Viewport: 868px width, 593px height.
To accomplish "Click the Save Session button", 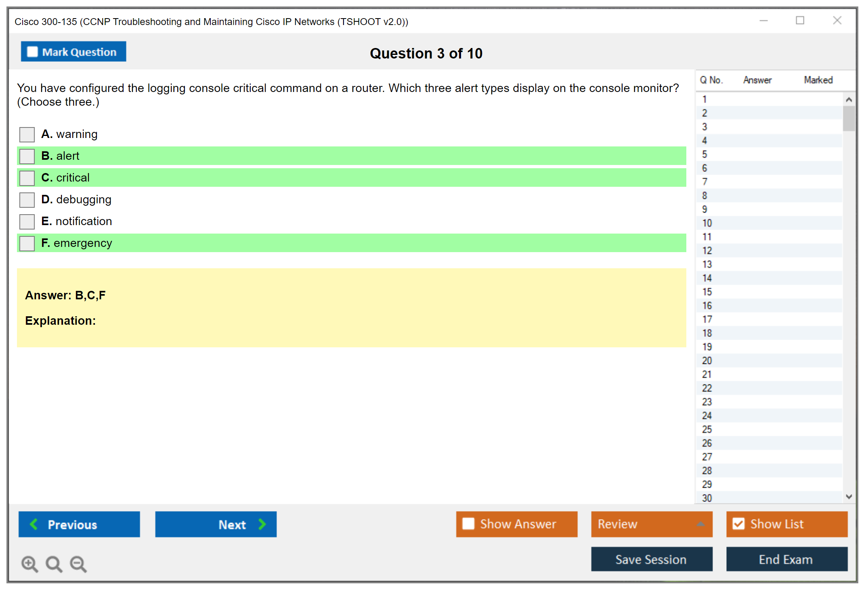I will coord(651,559).
